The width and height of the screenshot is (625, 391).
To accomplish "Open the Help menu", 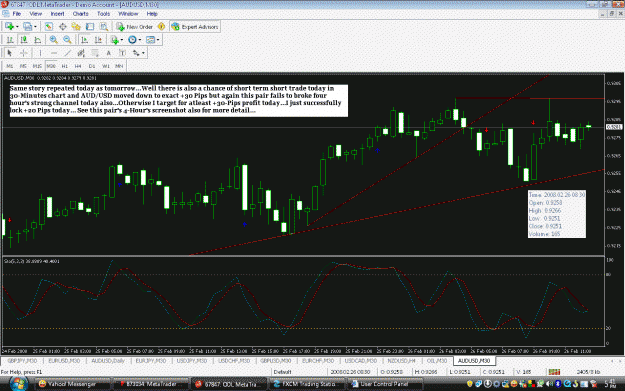I will coord(152,14).
